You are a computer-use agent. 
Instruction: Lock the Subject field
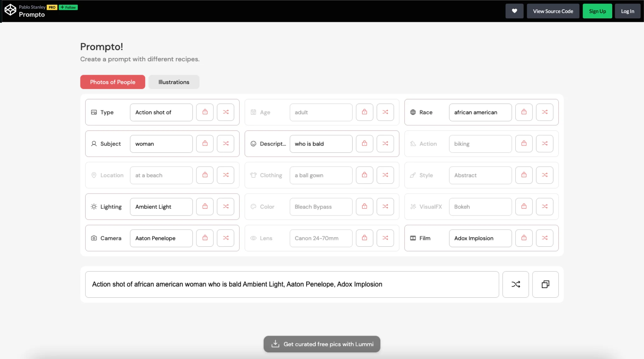pos(205,144)
